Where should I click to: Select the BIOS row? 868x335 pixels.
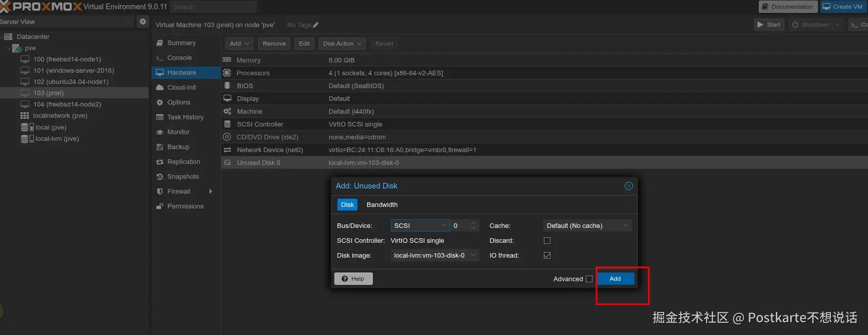[x=544, y=86]
